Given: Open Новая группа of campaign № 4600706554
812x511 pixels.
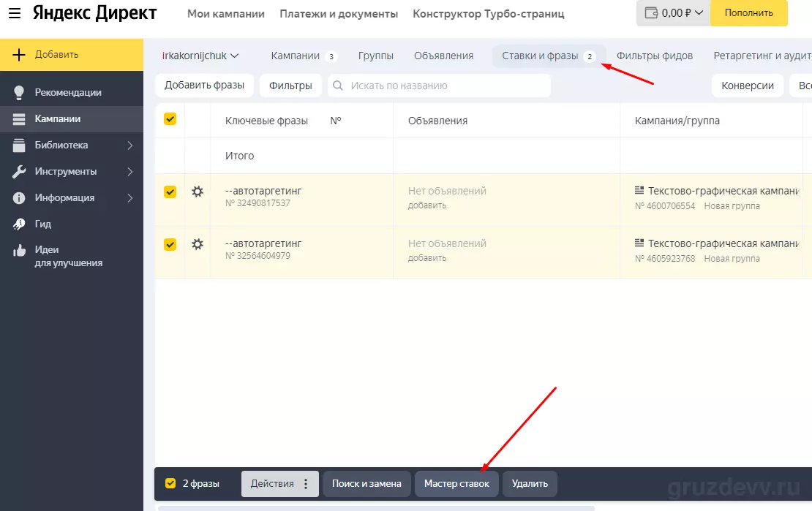Looking at the screenshot, I should pyautogui.click(x=732, y=206).
